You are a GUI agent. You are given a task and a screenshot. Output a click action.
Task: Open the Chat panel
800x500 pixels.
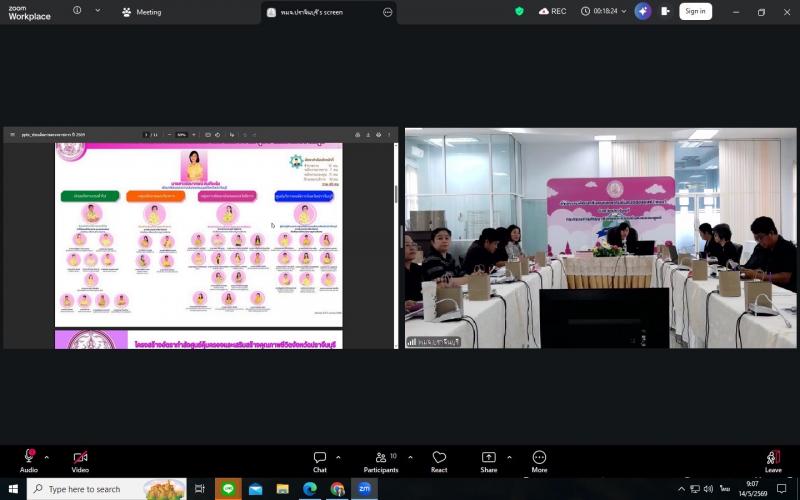point(320,461)
